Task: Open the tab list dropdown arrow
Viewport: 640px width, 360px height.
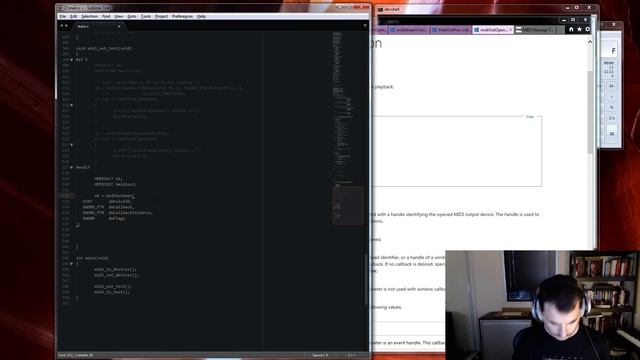Action: pos(365,26)
